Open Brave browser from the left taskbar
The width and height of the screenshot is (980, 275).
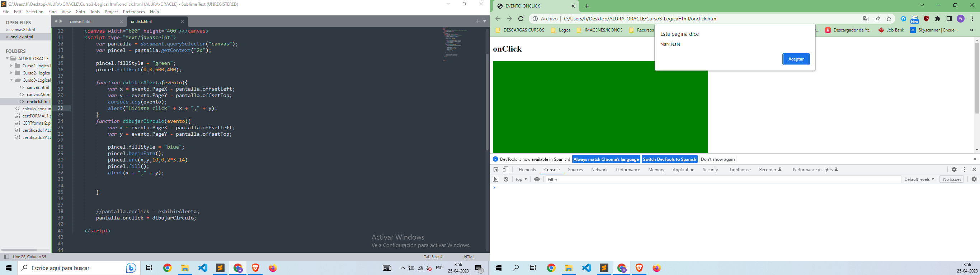(x=255, y=268)
